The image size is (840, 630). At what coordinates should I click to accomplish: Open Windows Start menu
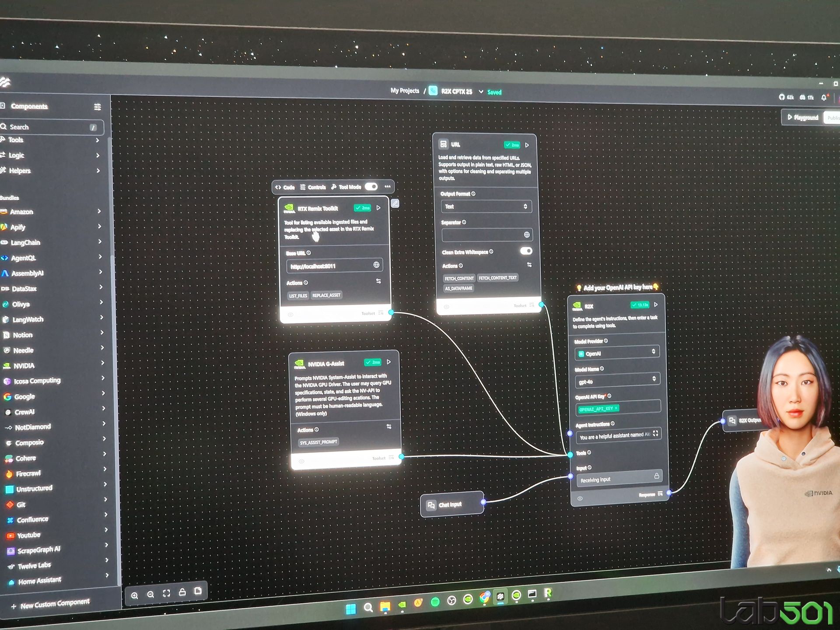tap(351, 609)
